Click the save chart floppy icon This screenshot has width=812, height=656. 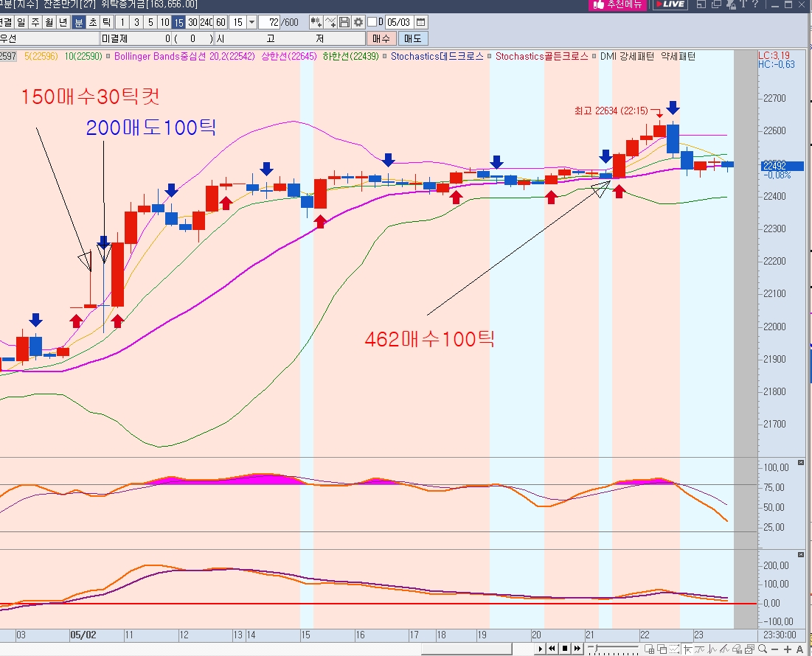click(344, 22)
